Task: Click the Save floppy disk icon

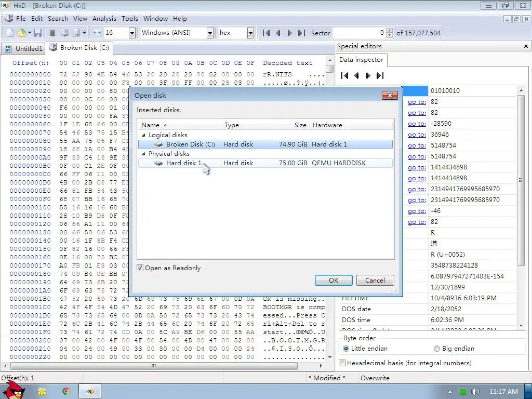Action: [37, 33]
